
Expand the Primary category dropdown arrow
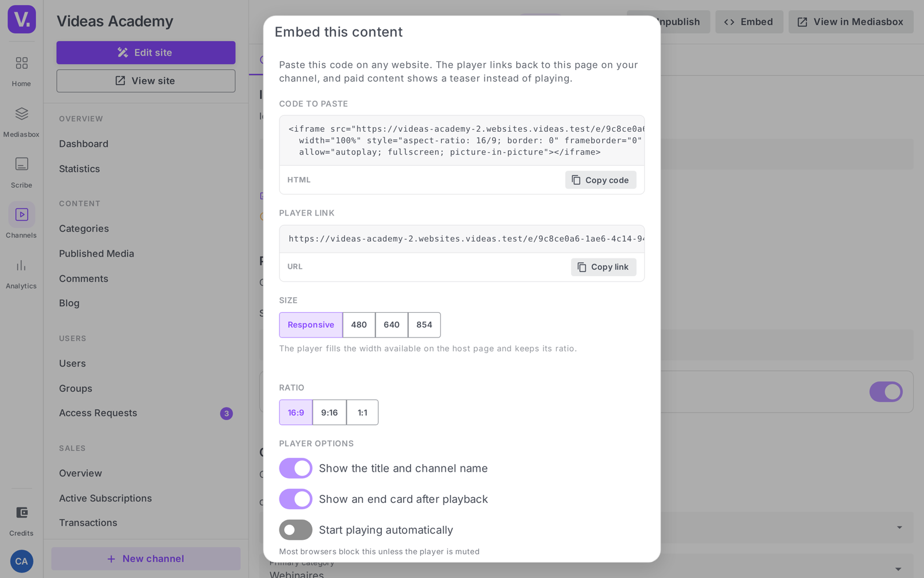click(898, 569)
